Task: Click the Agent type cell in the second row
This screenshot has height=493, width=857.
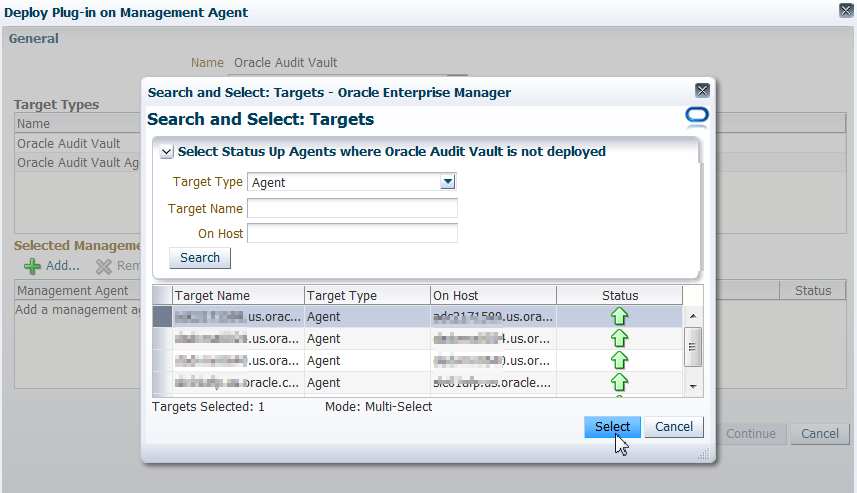Action: tap(367, 338)
